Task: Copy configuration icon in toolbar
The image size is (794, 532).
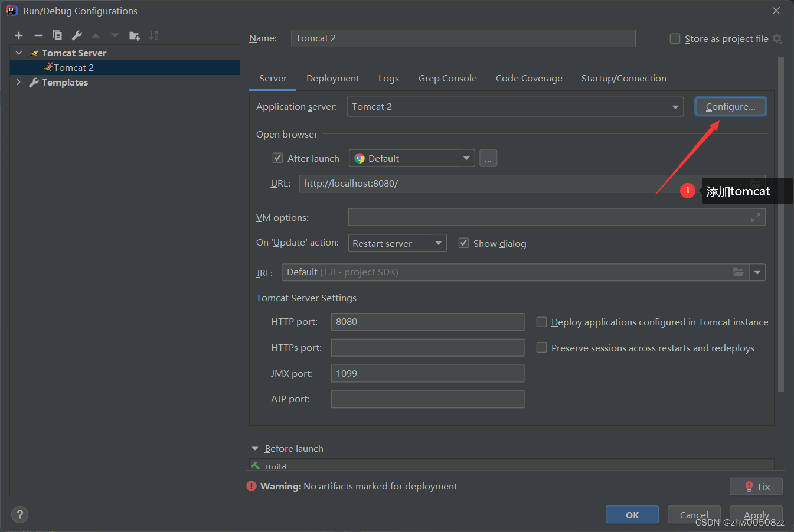Action: point(57,35)
